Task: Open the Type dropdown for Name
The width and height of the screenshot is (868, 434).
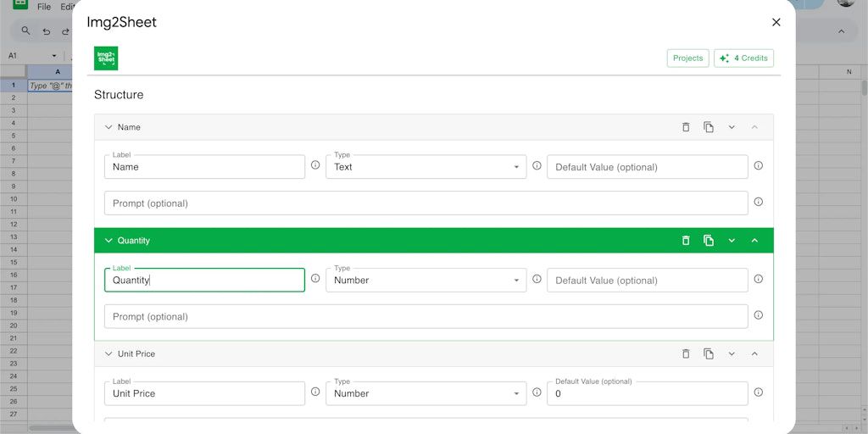Action: coord(426,167)
